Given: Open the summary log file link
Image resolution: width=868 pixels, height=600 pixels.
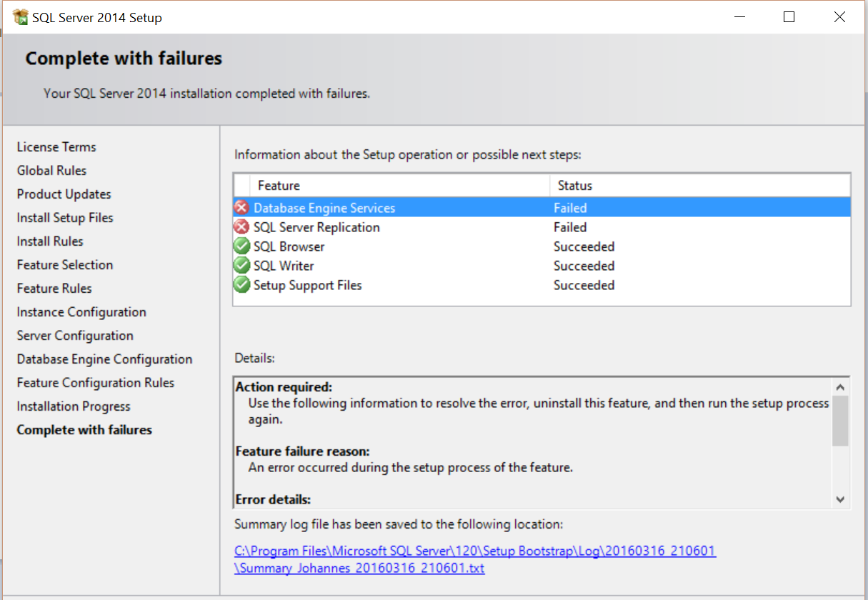Looking at the screenshot, I should 475,560.
